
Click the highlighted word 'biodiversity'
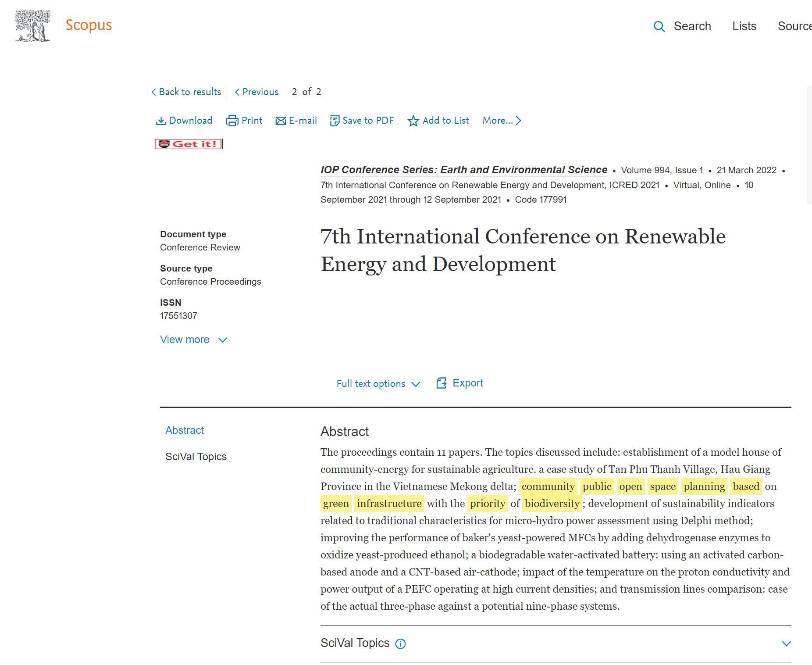[552, 504]
